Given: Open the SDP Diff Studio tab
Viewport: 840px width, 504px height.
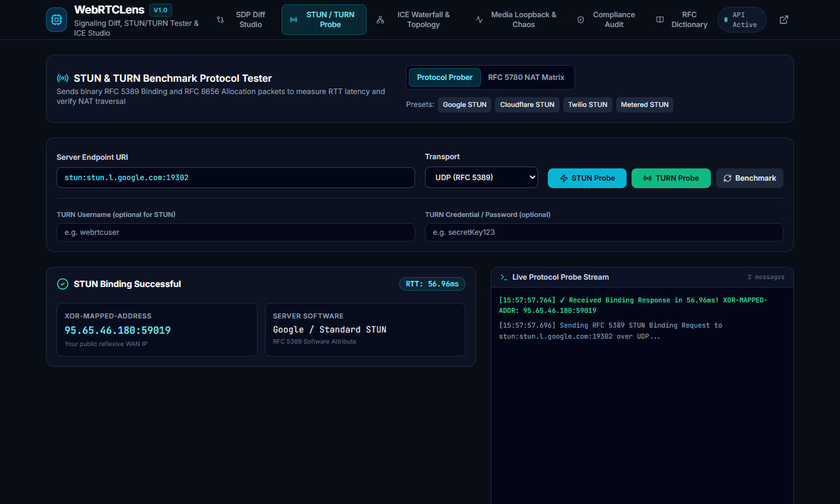Looking at the screenshot, I should 243,20.
